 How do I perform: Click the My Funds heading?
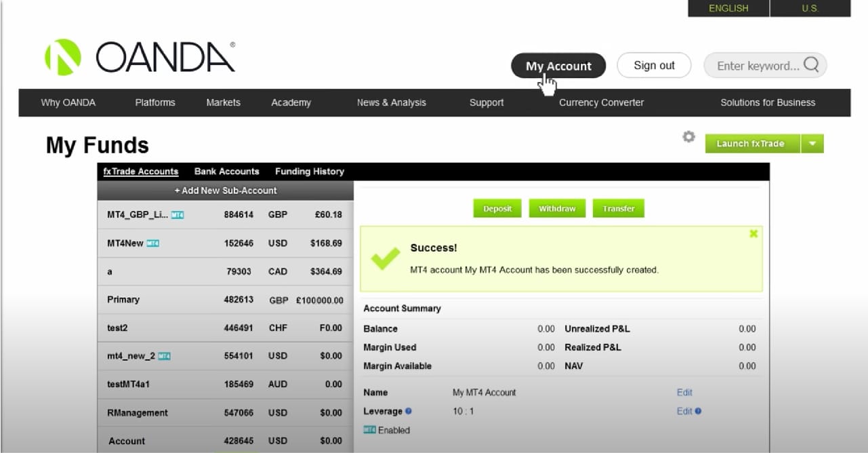coord(98,145)
